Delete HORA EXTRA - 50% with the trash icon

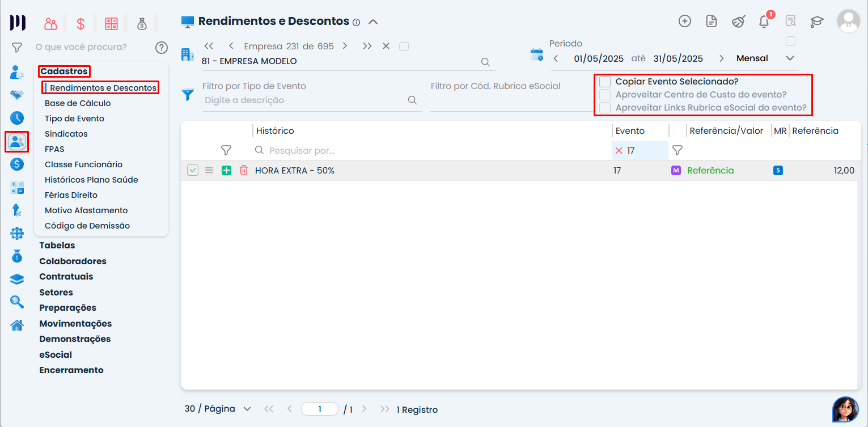point(244,170)
